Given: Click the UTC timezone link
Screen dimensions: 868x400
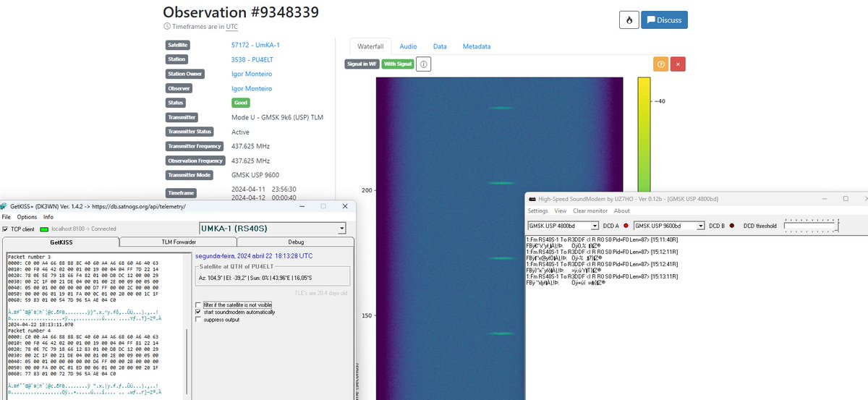Looking at the screenshot, I should click(232, 26).
